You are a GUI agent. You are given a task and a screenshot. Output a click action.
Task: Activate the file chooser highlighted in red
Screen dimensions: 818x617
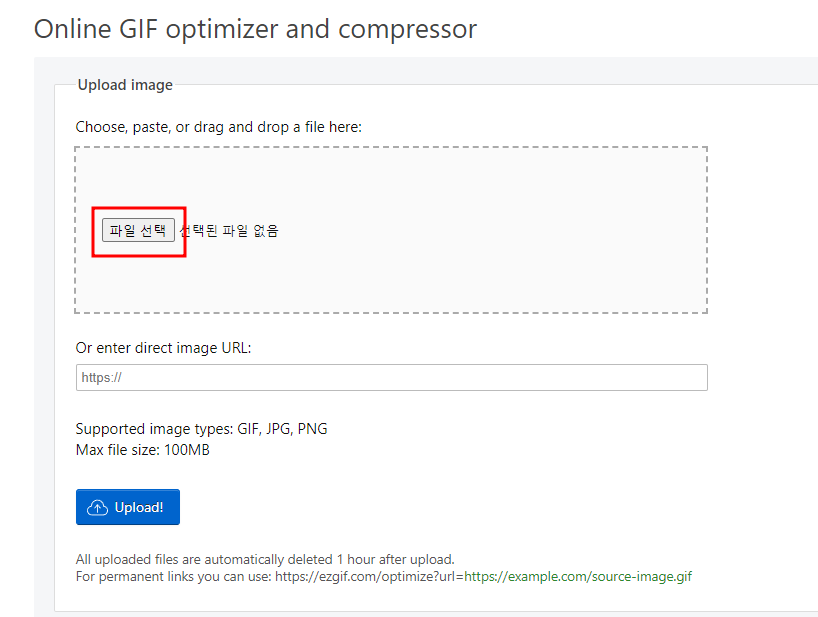[138, 229]
